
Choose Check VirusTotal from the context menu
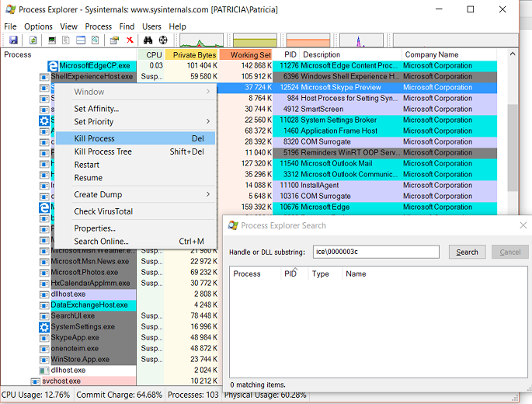tap(135, 211)
